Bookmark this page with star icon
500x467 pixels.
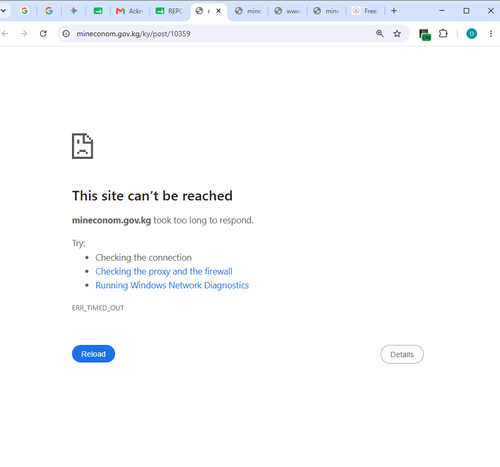click(x=397, y=33)
